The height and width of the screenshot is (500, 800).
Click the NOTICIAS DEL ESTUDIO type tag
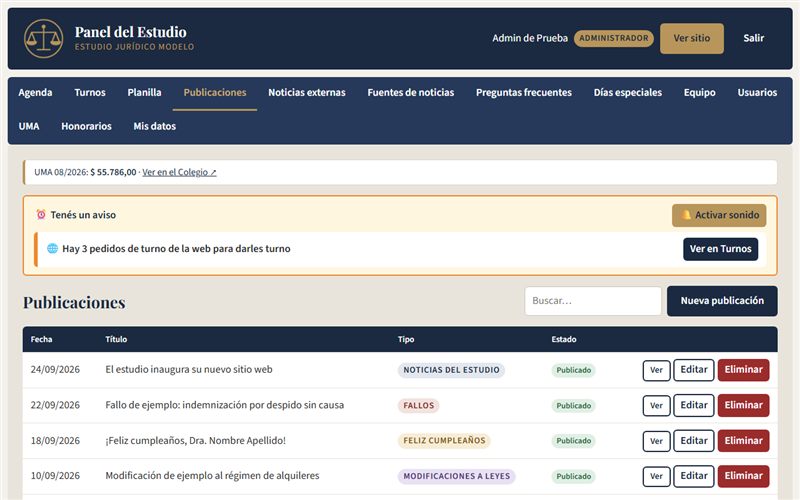tap(451, 370)
